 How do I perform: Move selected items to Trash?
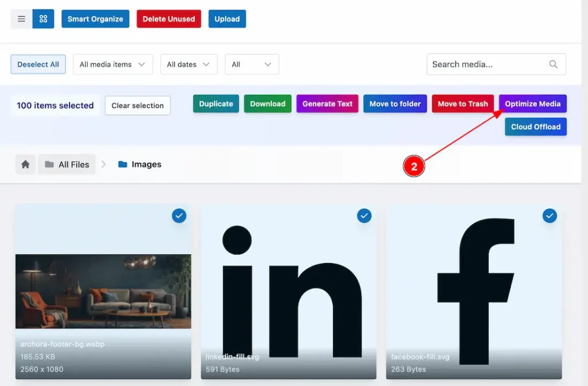pos(463,103)
